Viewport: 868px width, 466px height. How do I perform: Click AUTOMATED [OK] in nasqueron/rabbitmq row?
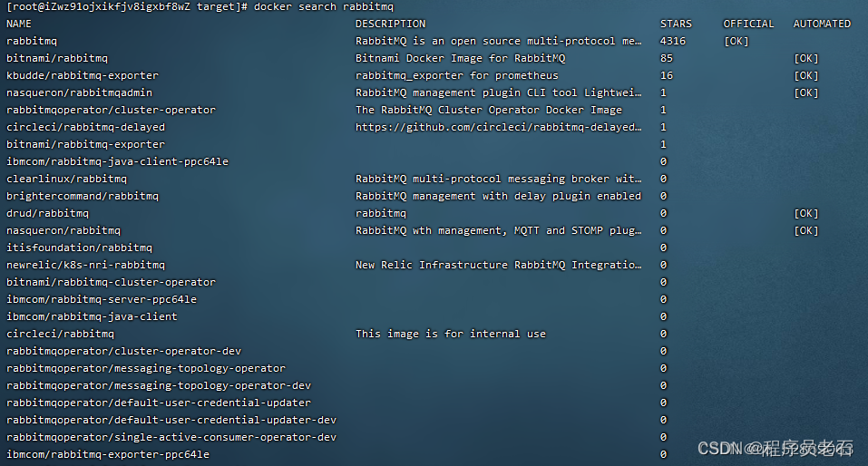click(x=806, y=229)
